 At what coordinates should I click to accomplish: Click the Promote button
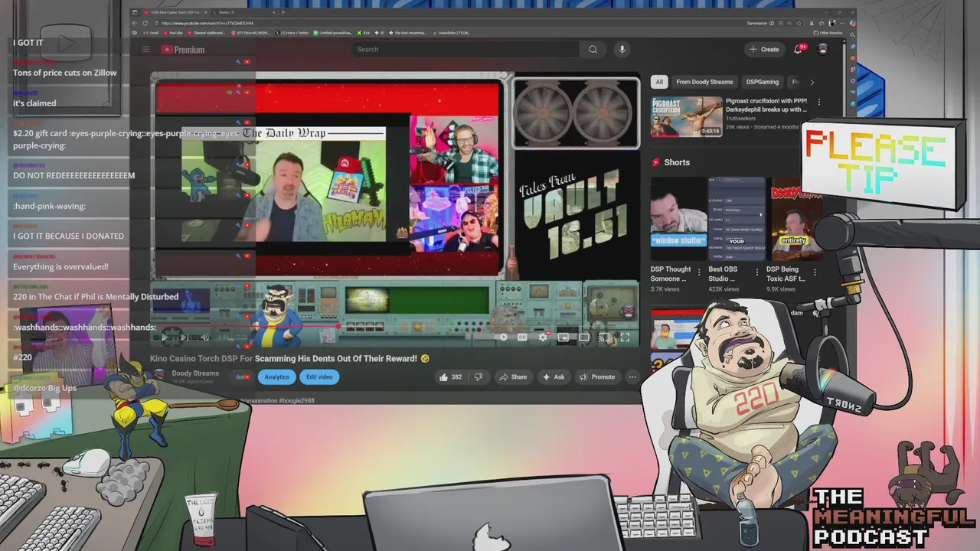click(597, 377)
